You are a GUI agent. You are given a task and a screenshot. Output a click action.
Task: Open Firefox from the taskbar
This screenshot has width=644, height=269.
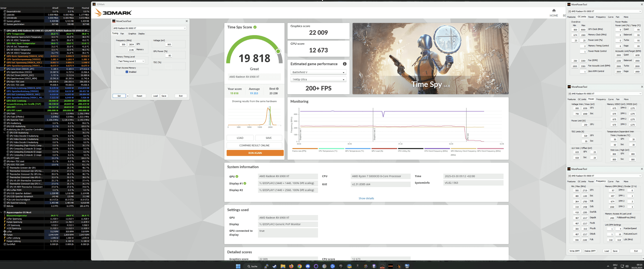pyautogui.click(x=291, y=266)
